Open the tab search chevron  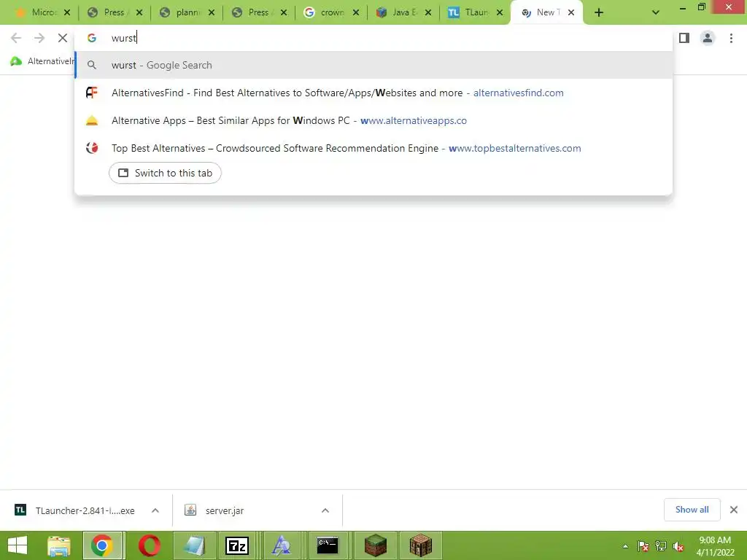[656, 12]
